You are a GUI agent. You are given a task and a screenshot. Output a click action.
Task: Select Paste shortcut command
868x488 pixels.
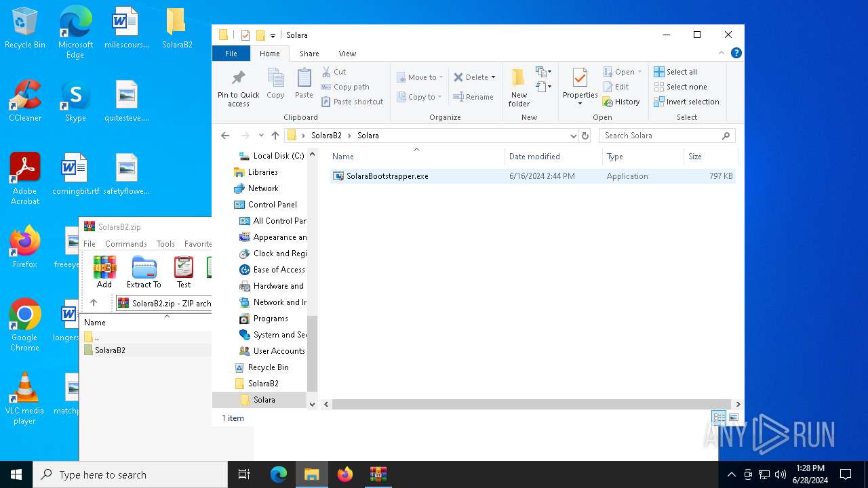coord(352,102)
